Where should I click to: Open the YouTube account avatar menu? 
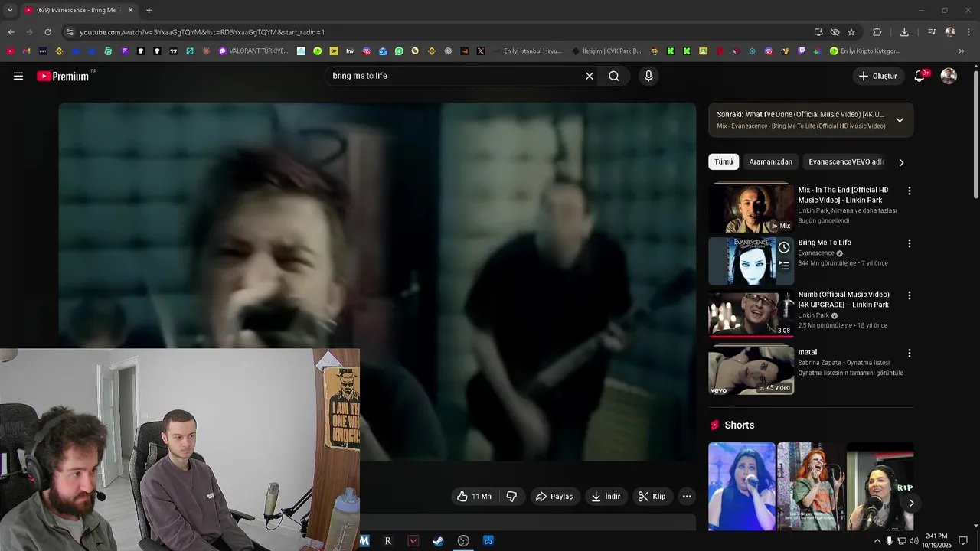(x=949, y=76)
